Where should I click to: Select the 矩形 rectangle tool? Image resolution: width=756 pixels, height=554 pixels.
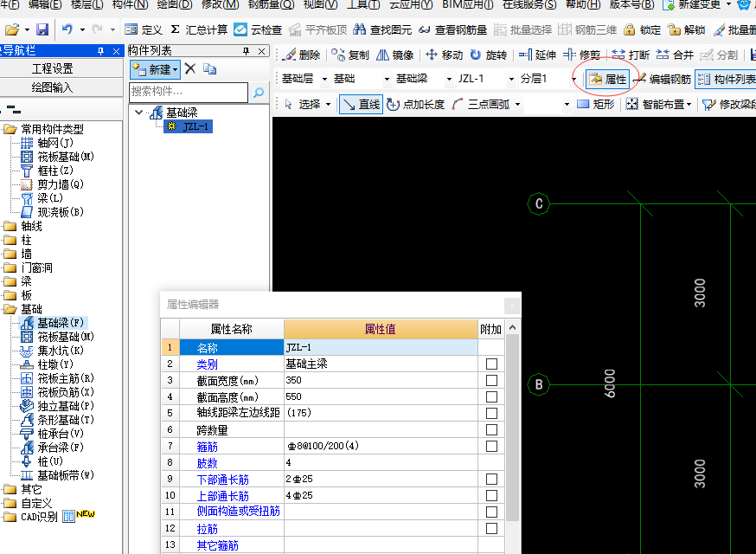[x=595, y=104]
